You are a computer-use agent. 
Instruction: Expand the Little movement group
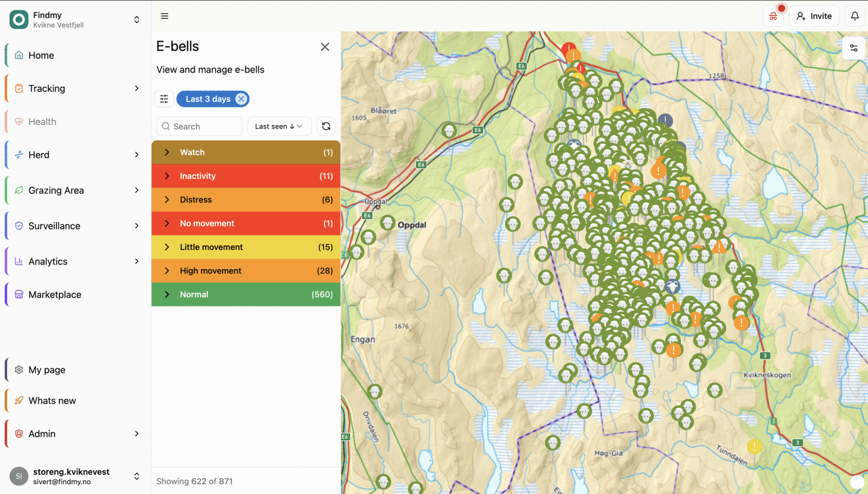[x=246, y=247]
